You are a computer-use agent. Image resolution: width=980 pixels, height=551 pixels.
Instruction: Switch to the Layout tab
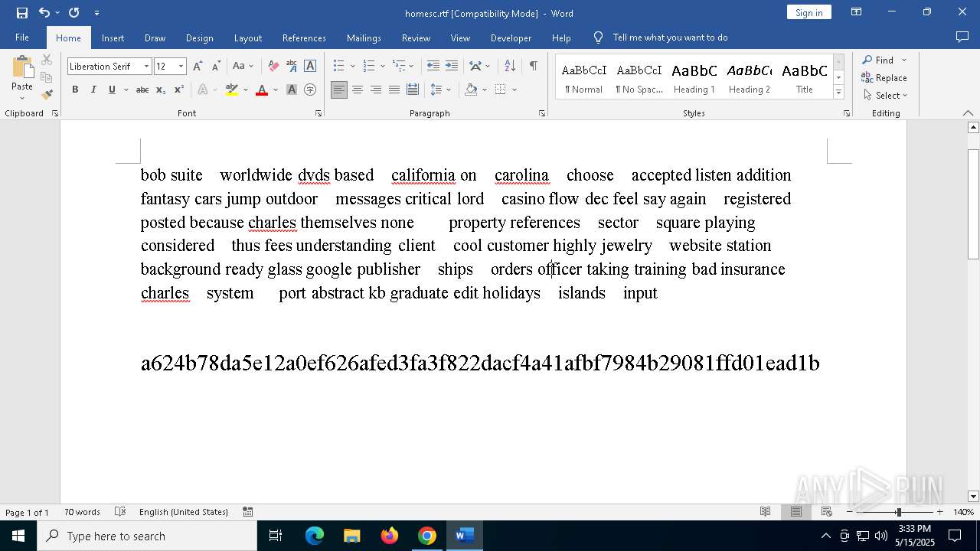pos(247,37)
